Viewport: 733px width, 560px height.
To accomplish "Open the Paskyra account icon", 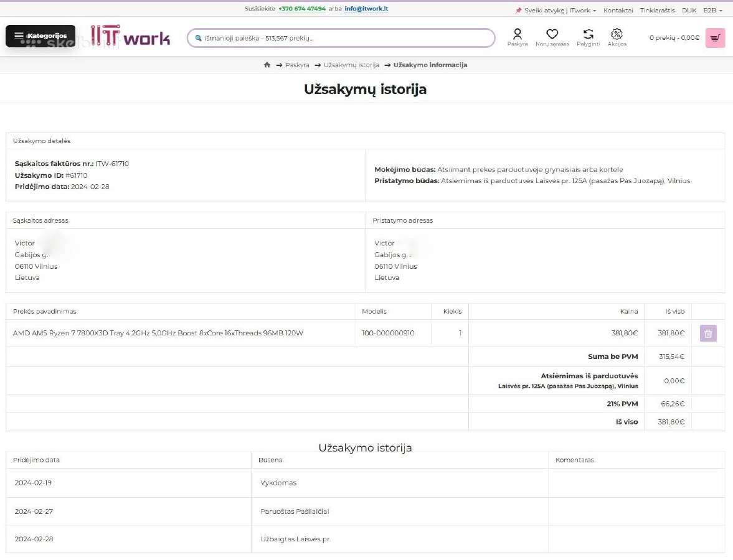I will click(x=518, y=37).
